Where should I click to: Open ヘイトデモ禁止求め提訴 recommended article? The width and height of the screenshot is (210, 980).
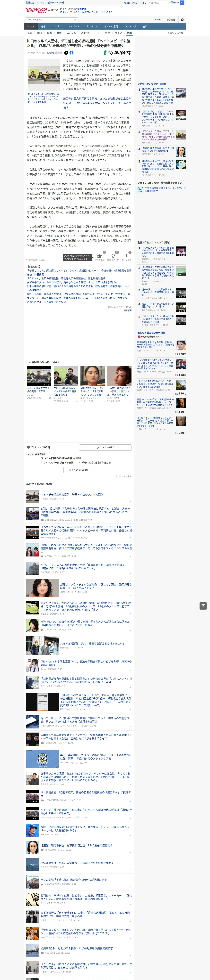72,495
